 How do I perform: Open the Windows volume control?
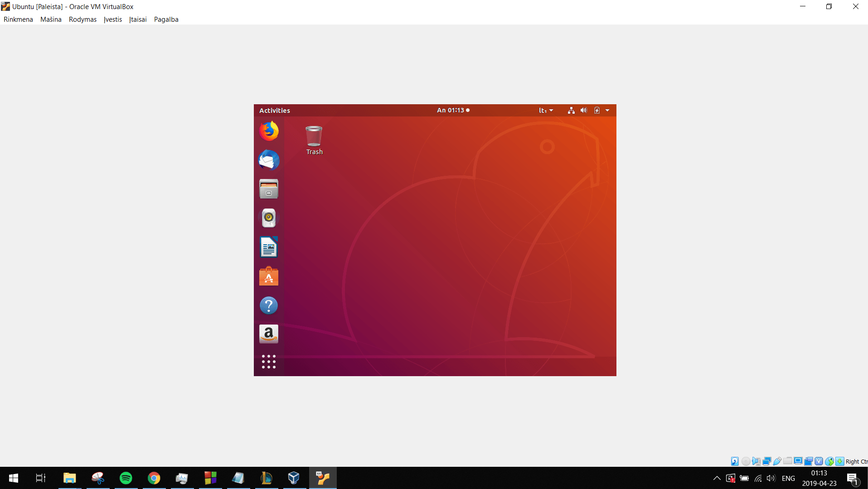click(x=771, y=478)
